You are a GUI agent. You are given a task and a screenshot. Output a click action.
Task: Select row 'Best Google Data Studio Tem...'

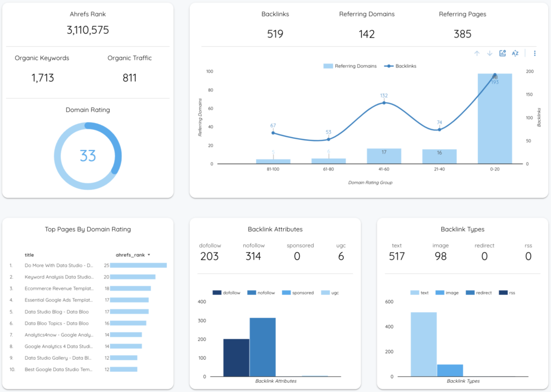[88, 369]
